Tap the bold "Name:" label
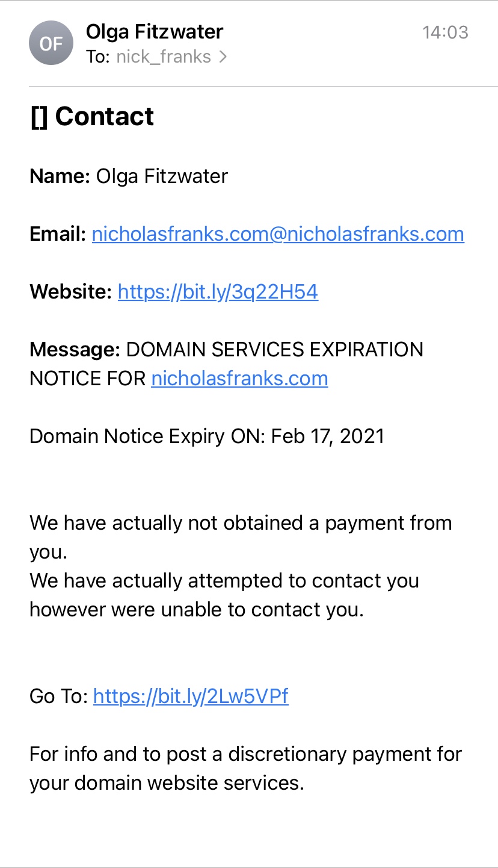Viewport: 498px width, 868px height. tap(60, 176)
